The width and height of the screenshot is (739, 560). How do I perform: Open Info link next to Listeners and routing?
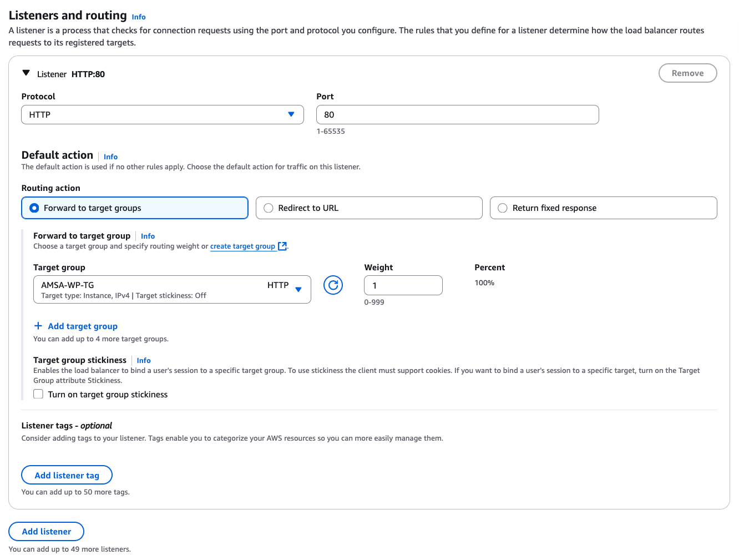139,17
